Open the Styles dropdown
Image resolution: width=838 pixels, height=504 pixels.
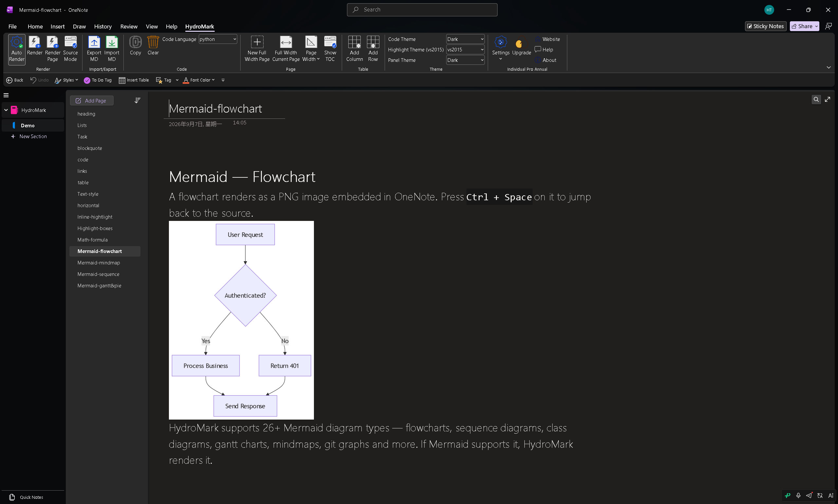click(66, 80)
